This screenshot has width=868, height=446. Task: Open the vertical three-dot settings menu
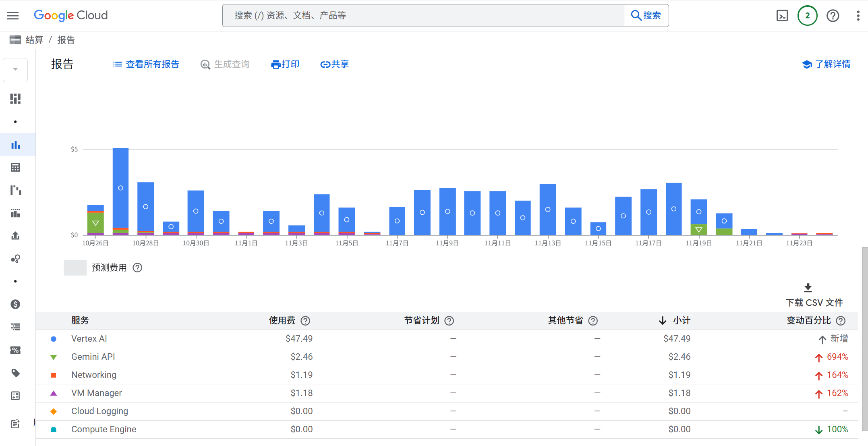(858, 16)
